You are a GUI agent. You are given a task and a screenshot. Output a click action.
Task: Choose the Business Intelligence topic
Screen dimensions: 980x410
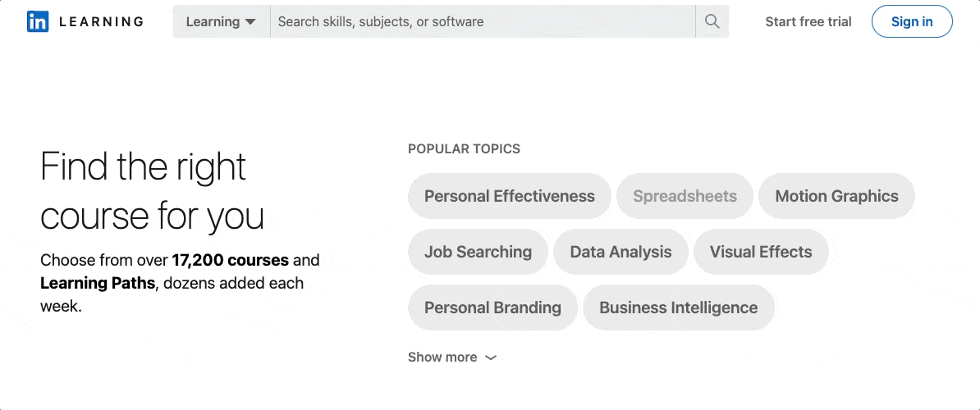click(678, 307)
